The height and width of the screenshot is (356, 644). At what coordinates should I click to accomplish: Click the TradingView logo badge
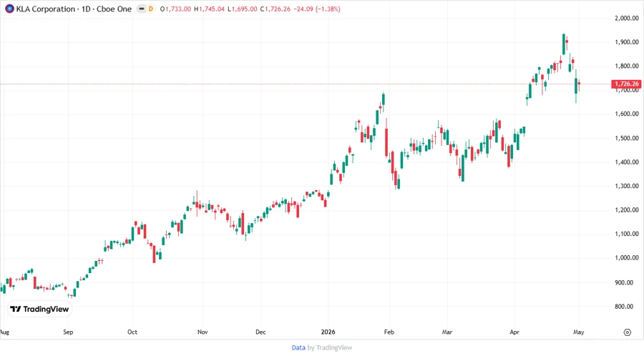[x=40, y=310]
